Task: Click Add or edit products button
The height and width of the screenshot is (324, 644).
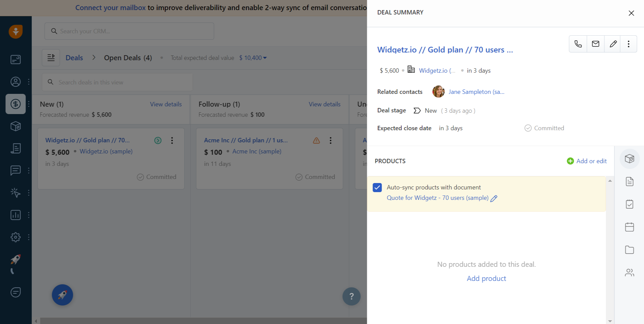Action: pyautogui.click(x=587, y=161)
